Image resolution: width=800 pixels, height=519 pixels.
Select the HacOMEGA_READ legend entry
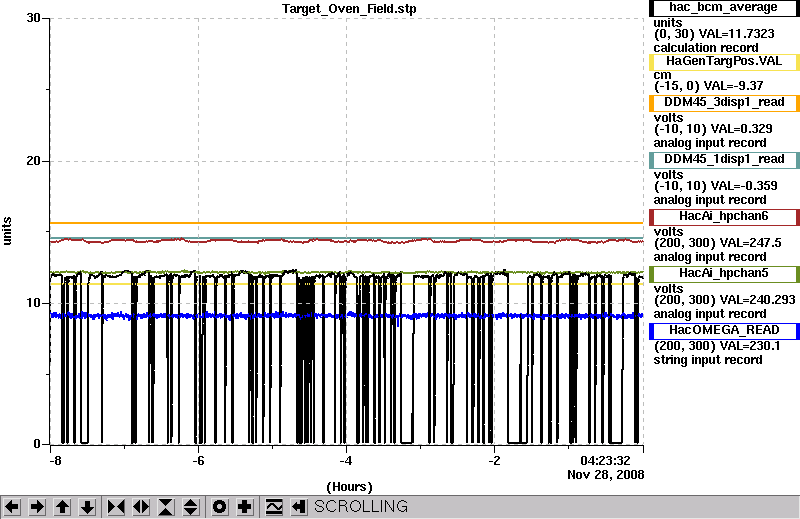tap(723, 331)
